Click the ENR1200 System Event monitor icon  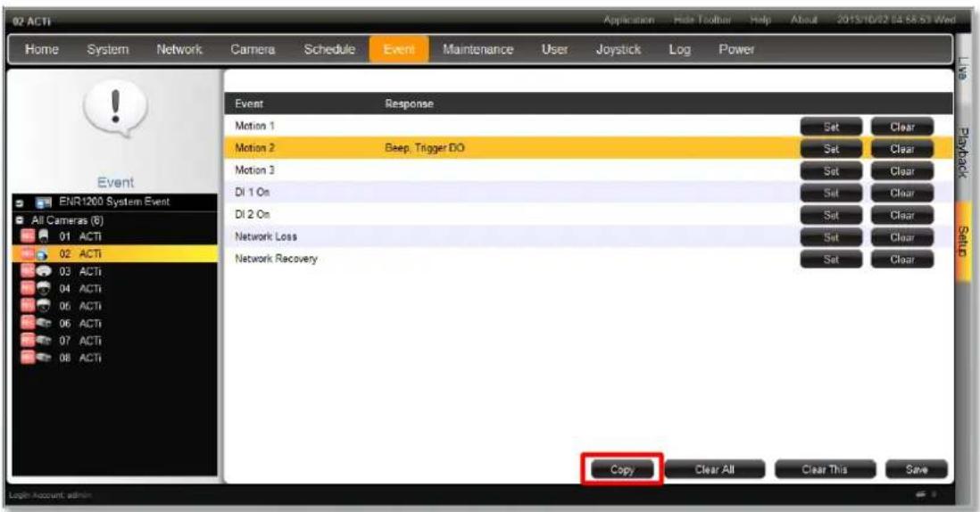43,202
